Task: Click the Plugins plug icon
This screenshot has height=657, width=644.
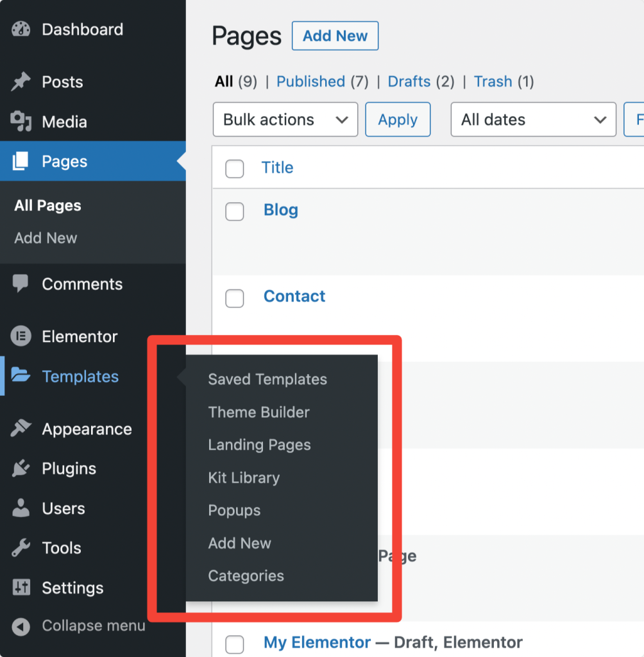Action: click(x=21, y=468)
